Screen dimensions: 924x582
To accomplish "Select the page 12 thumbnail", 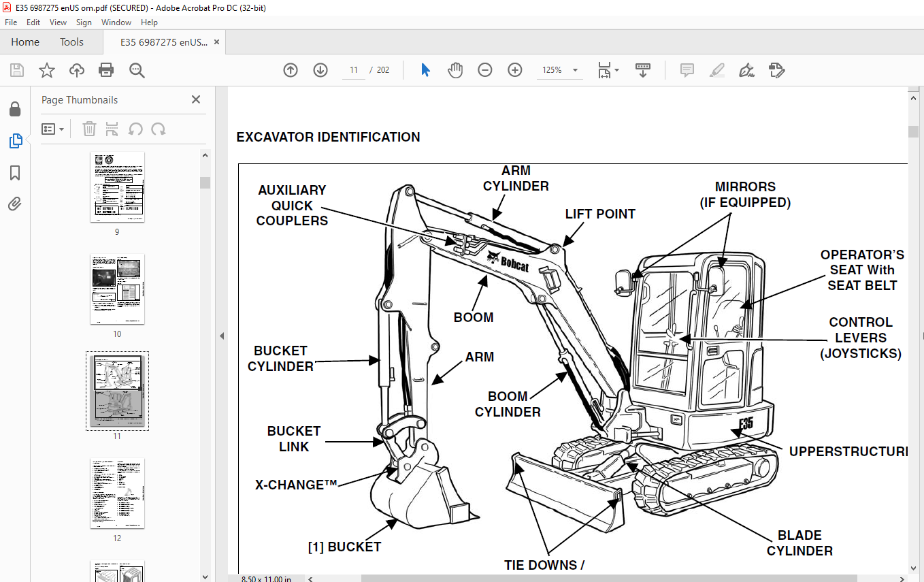I will (117, 494).
